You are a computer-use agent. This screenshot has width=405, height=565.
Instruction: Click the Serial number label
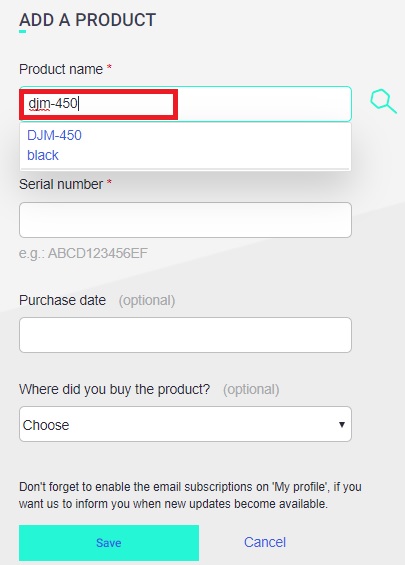click(61, 184)
